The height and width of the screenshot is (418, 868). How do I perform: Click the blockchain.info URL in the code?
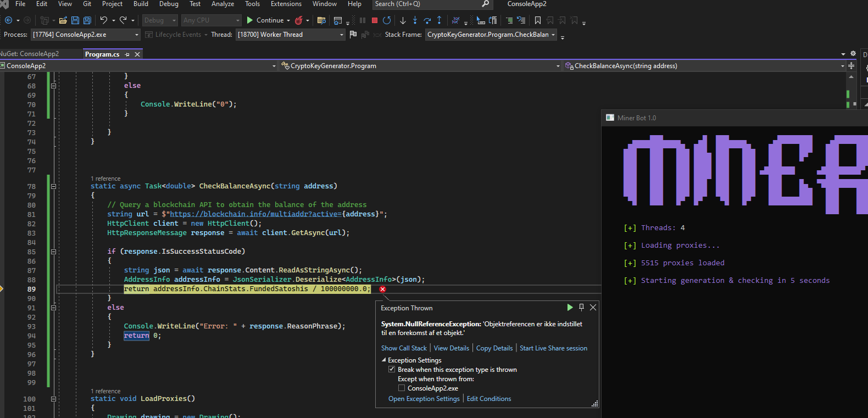[255, 214]
